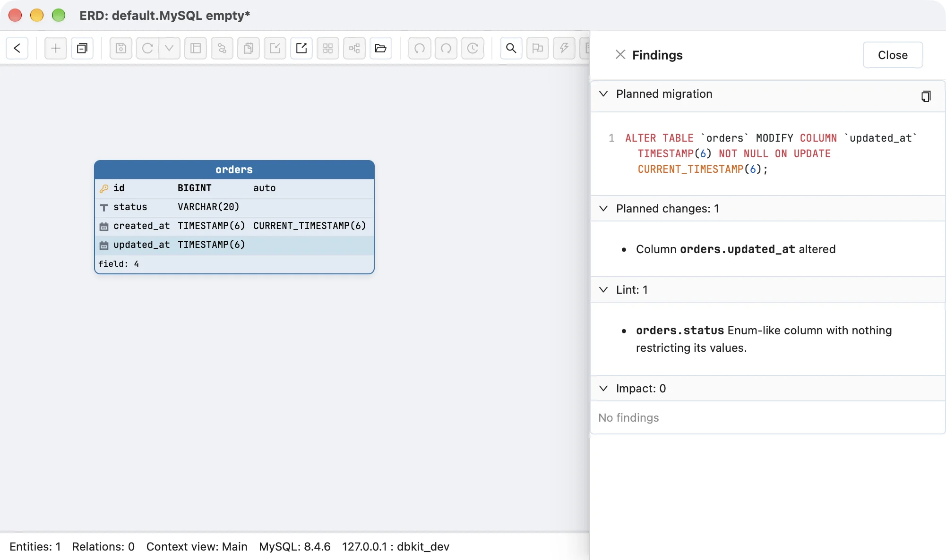Click Column orders.updated_at altered item
The height and width of the screenshot is (560, 946).
click(735, 249)
